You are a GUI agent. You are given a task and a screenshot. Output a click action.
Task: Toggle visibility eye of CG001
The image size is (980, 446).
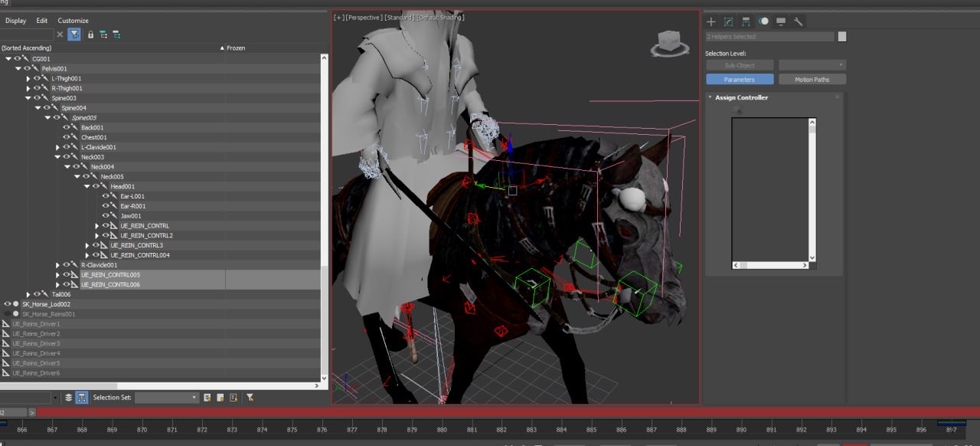(x=17, y=59)
